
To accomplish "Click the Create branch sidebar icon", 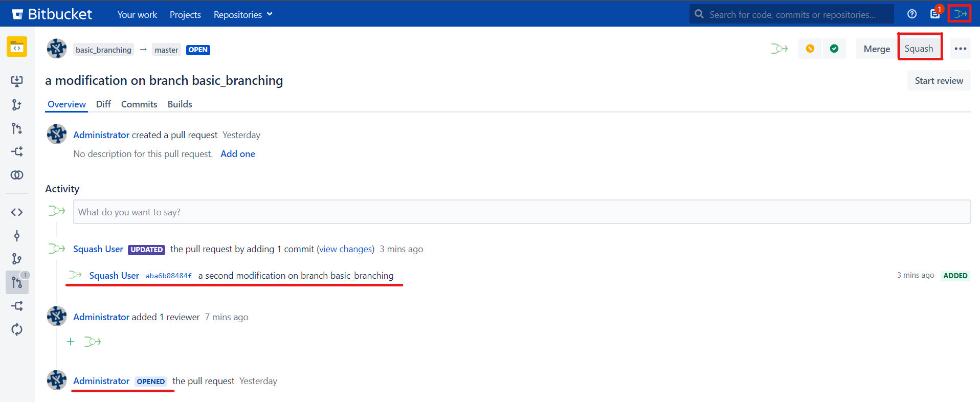I will pos(17,105).
